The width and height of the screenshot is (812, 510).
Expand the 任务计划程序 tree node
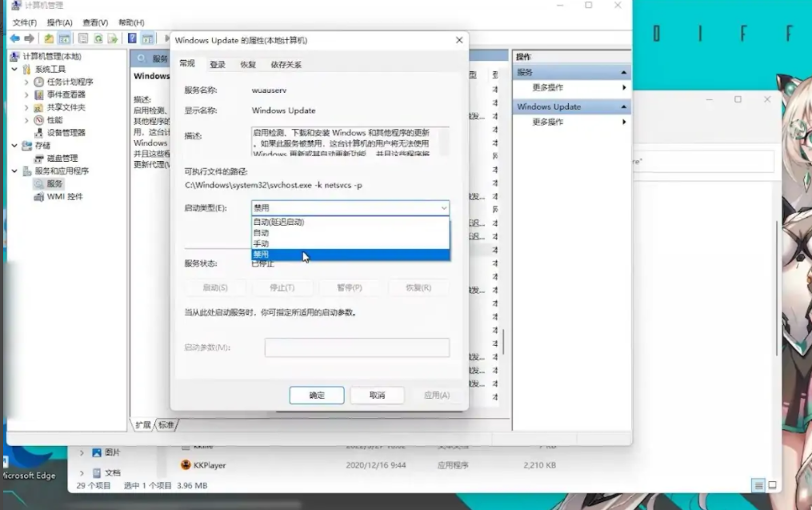[26, 82]
